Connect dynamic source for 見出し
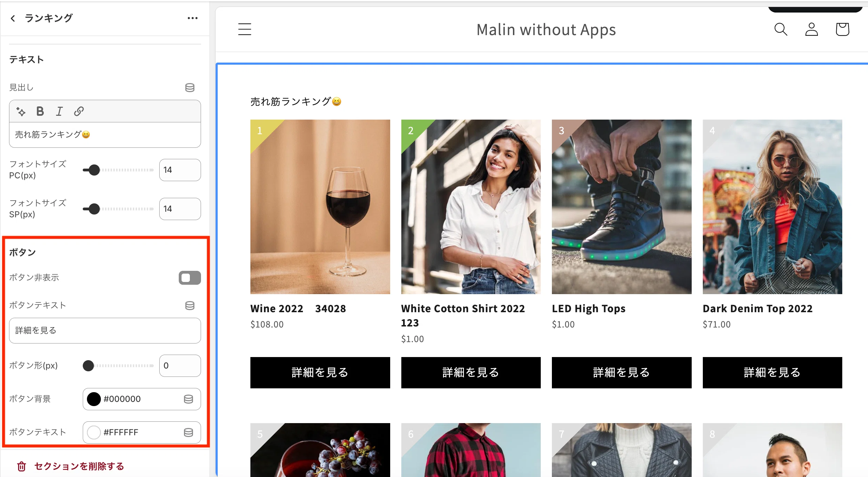The height and width of the screenshot is (477, 868). [190, 88]
